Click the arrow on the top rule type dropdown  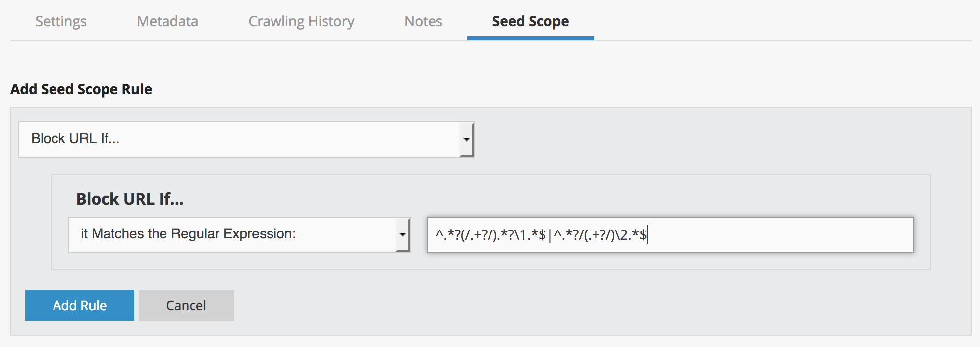[466, 139]
